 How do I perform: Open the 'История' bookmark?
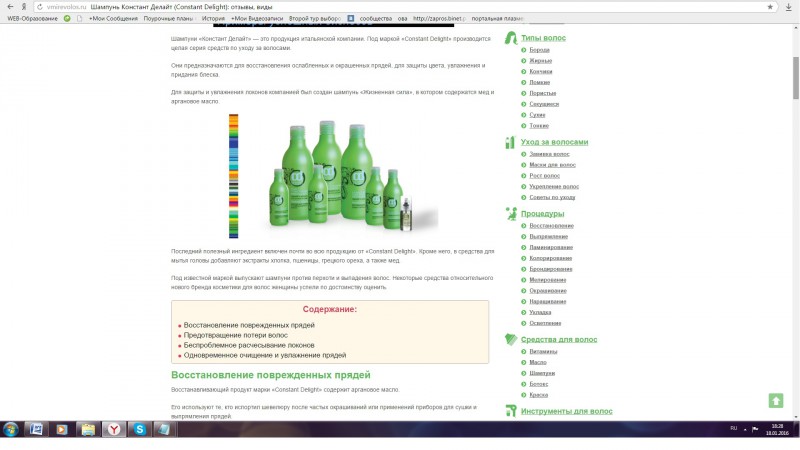click(x=213, y=18)
